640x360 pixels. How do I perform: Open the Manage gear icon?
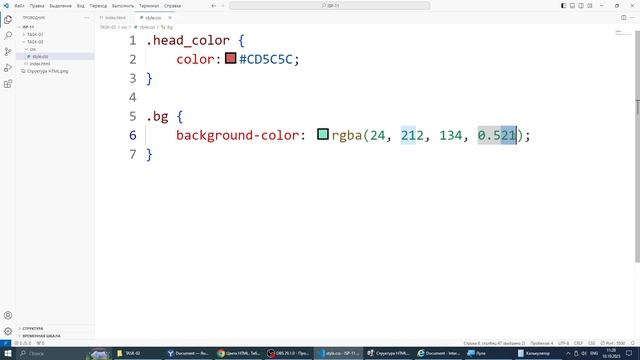click(x=8, y=331)
